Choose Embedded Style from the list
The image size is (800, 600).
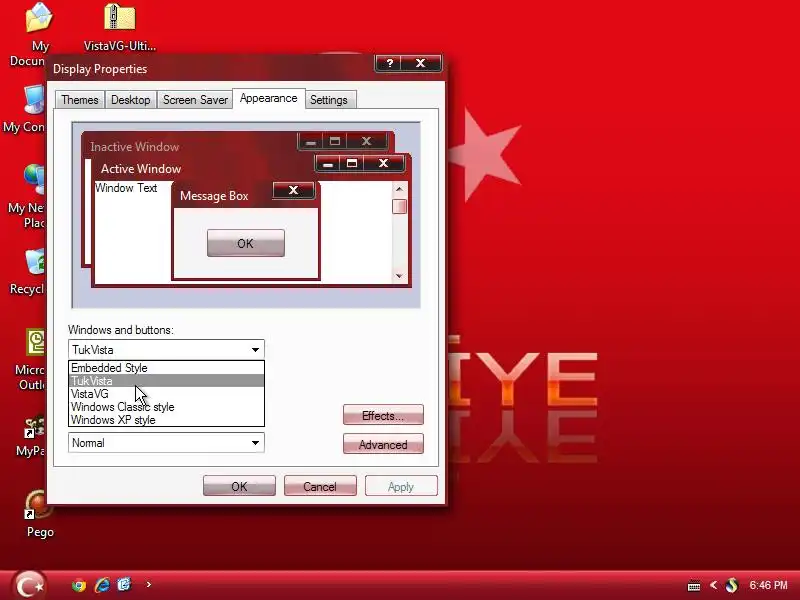point(166,368)
